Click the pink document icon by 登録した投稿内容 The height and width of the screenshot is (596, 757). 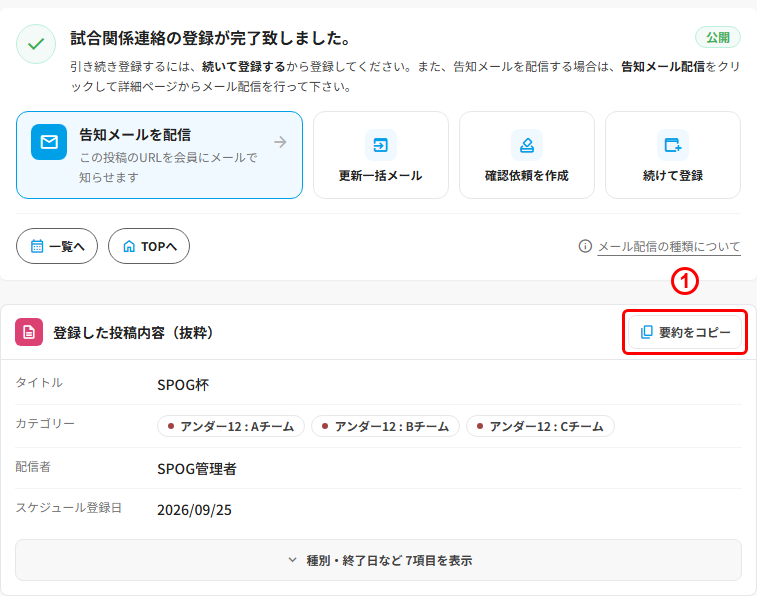tap(29, 332)
